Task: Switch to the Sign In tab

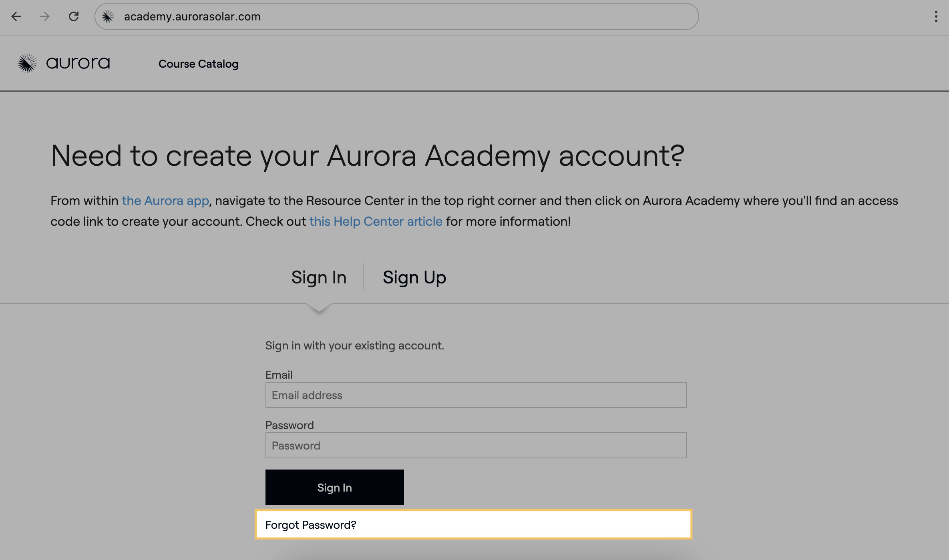Action: tap(319, 277)
